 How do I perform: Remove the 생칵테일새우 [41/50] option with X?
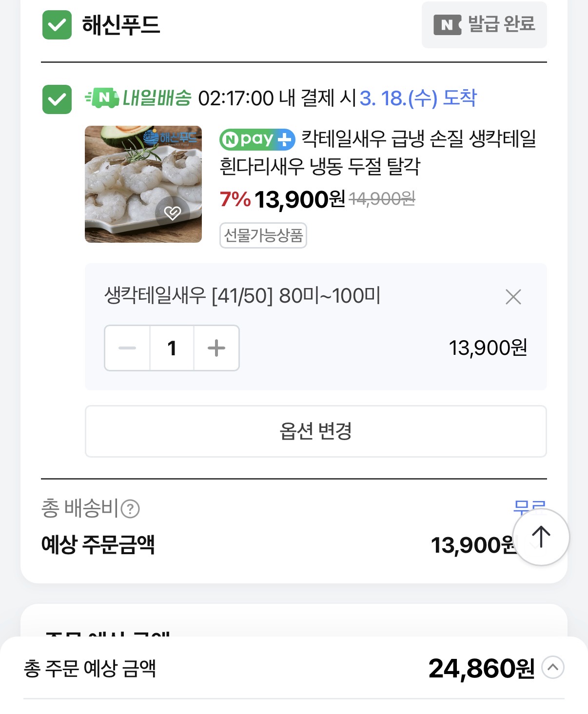pos(513,297)
